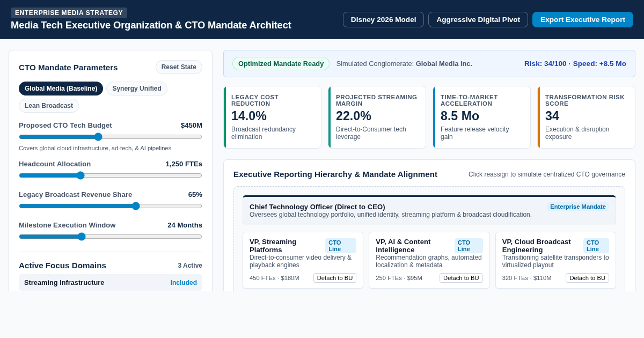Detach VP Cloud Broadcast Engineering to BU
Screen dimensions: 644x338
click(x=587, y=278)
